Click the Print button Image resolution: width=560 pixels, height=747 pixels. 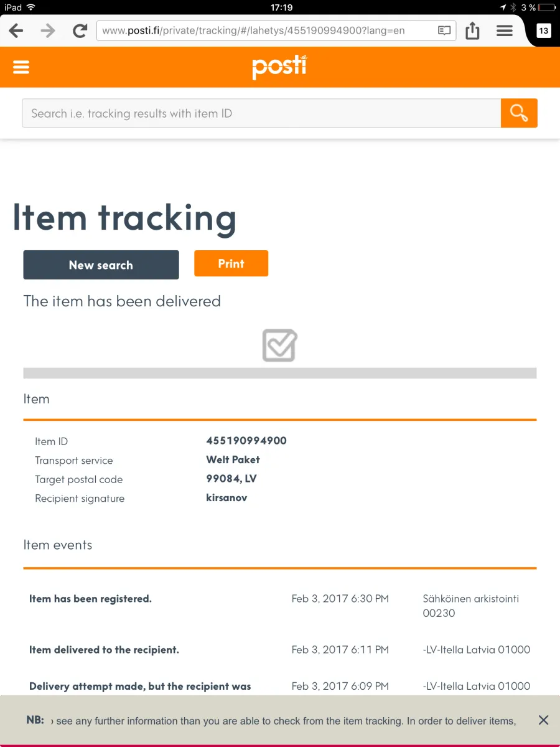pyautogui.click(x=231, y=263)
